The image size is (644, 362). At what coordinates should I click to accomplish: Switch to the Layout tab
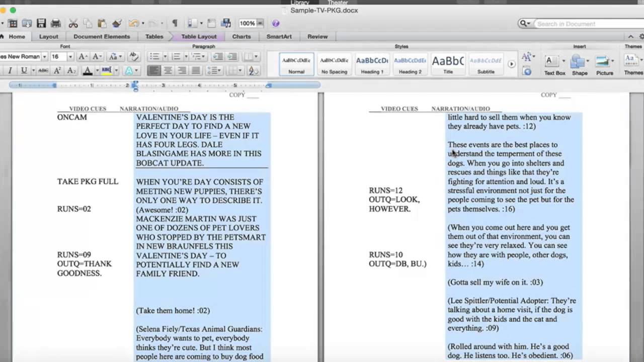(49, 36)
